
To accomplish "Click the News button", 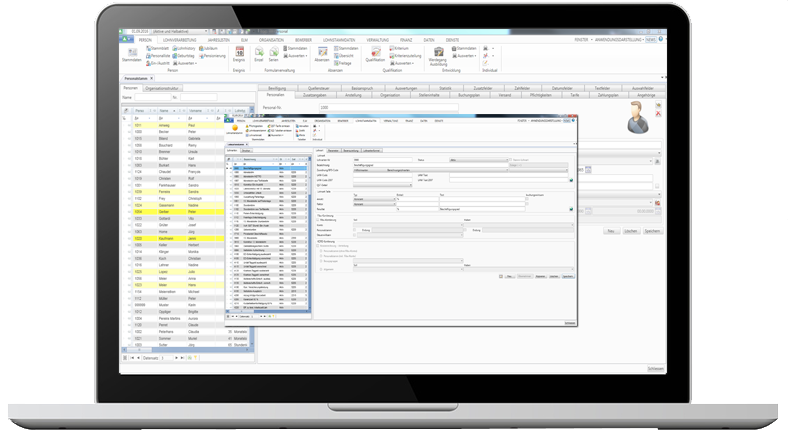I will pyautogui.click(x=651, y=39).
